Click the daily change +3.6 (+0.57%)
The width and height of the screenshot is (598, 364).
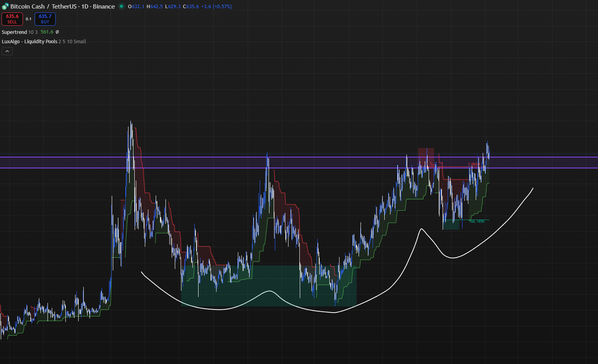pos(216,6)
